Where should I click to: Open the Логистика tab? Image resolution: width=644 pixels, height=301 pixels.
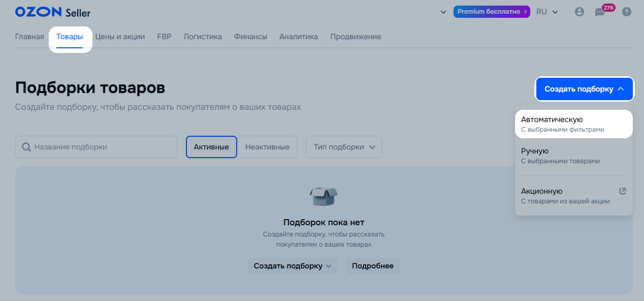203,37
